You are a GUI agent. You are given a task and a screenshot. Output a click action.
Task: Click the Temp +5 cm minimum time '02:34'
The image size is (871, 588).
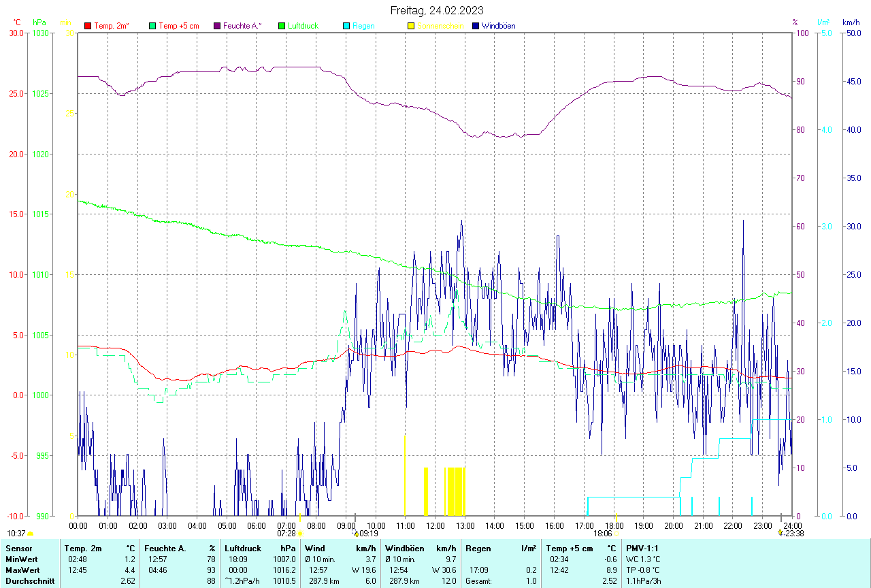[x=559, y=559]
